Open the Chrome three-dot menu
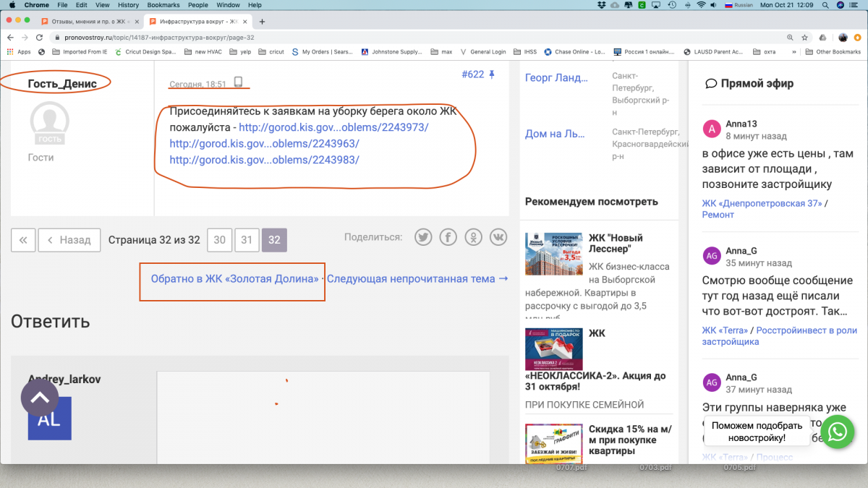868x488 pixels. click(x=859, y=38)
